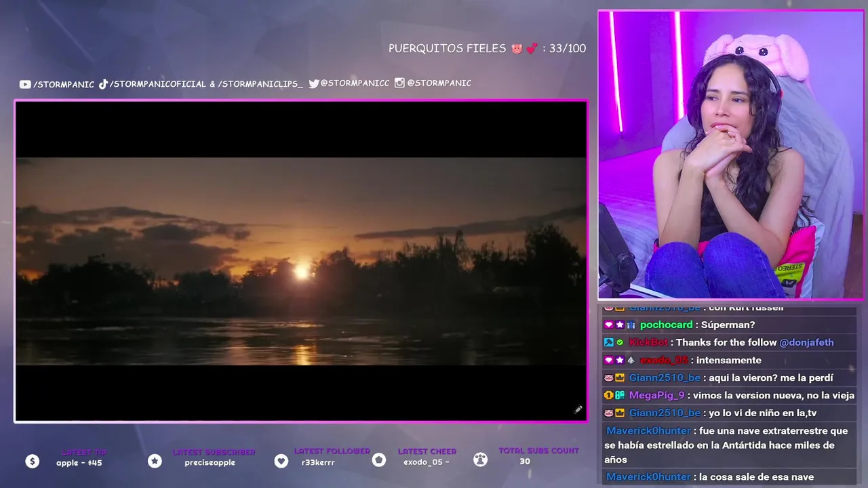
Task: Click the hammer moderator badge beside KickBot
Action: (x=608, y=342)
